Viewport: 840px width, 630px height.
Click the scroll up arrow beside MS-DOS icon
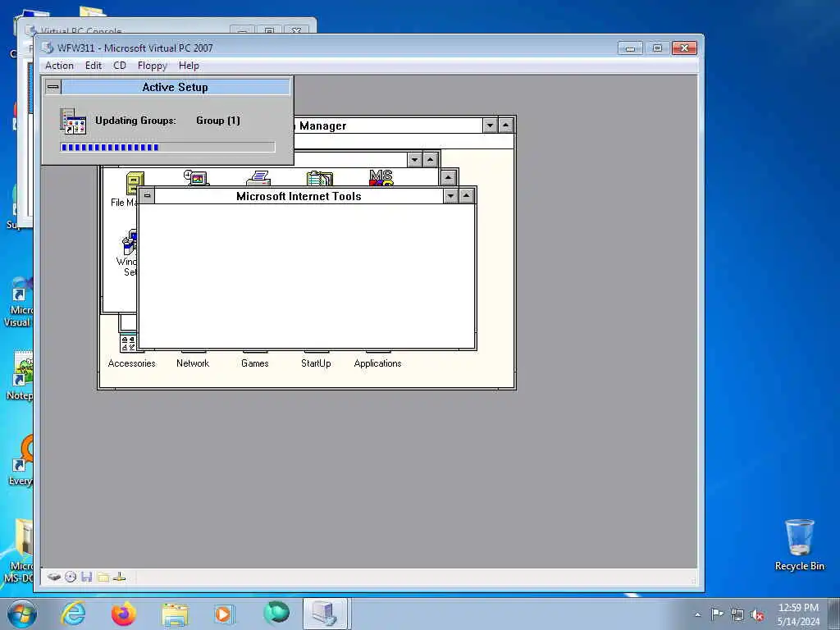449,177
